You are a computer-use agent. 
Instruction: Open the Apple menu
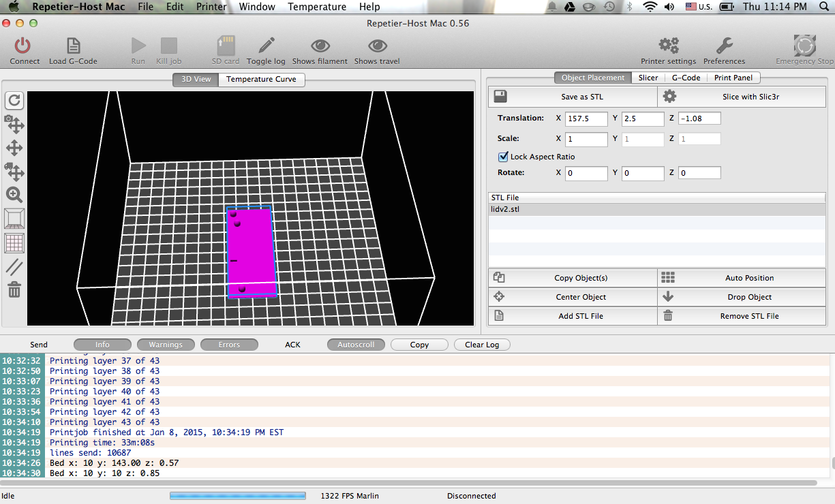(x=15, y=7)
